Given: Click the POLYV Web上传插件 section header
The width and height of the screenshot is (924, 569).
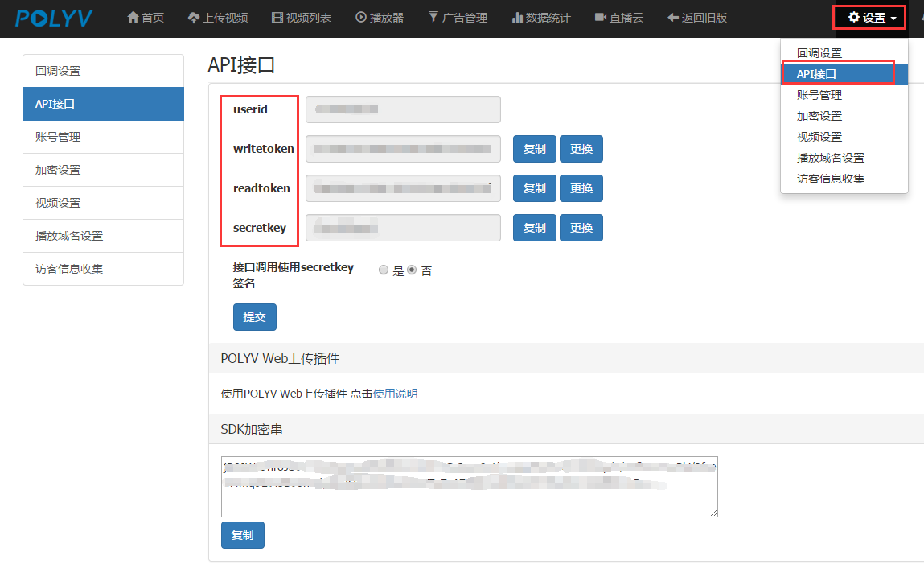Looking at the screenshot, I should click(x=280, y=358).
